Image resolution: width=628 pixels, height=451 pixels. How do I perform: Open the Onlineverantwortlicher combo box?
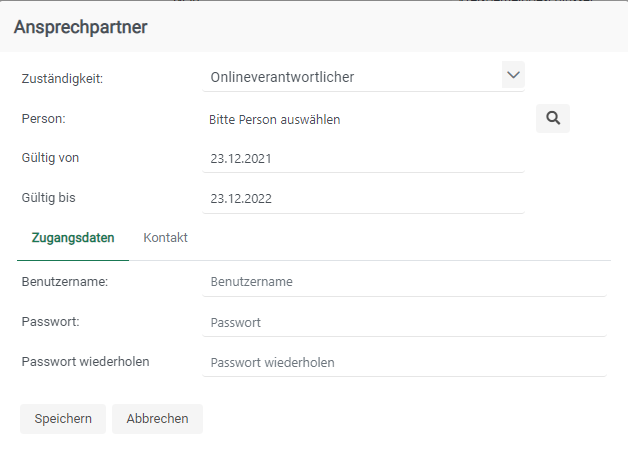coord(350,77)
